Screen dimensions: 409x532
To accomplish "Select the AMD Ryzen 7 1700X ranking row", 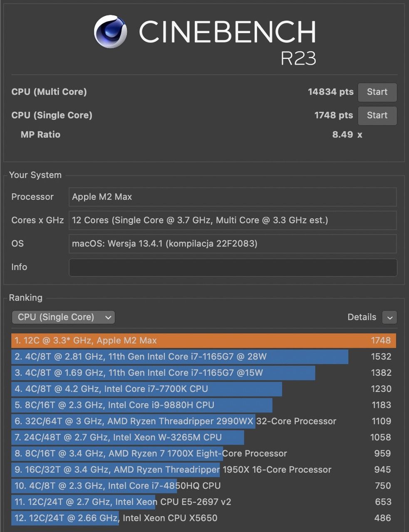I will coord(203,453).
